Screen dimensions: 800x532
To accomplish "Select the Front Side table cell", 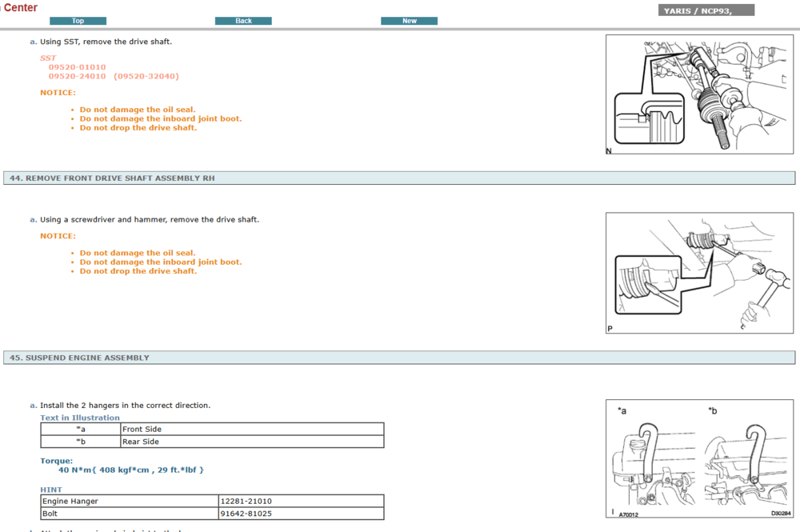I will tap(142, 430).
